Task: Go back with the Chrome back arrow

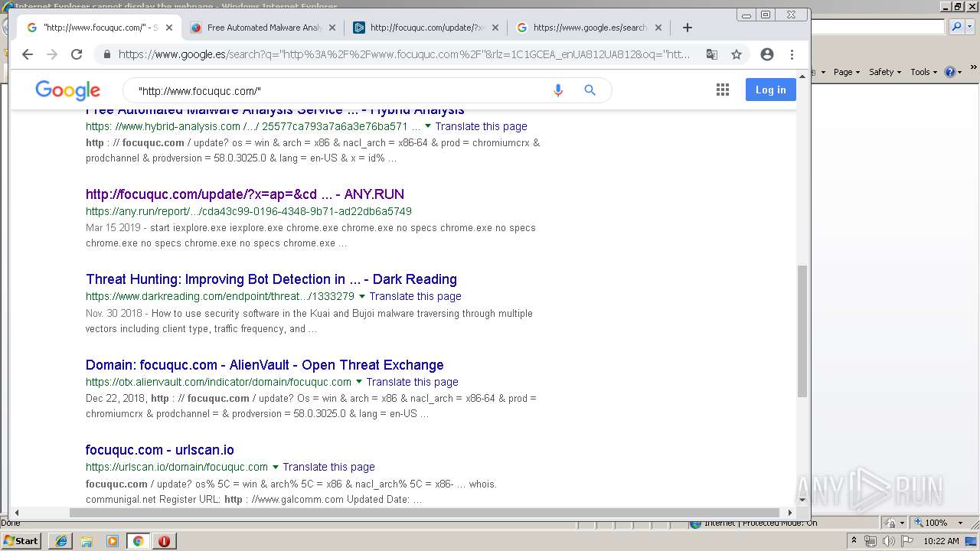Action: [28, 54]
